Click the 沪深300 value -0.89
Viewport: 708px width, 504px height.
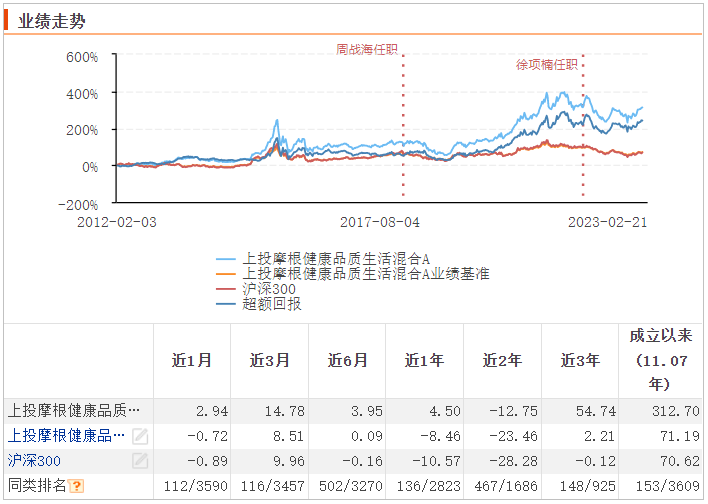[208, 461]
